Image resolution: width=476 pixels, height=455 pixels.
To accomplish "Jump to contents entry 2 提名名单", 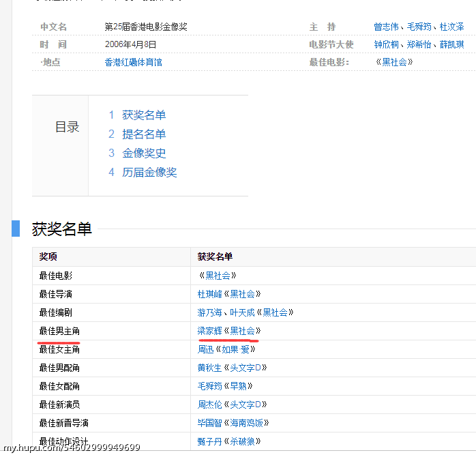I will coord(144,134).
